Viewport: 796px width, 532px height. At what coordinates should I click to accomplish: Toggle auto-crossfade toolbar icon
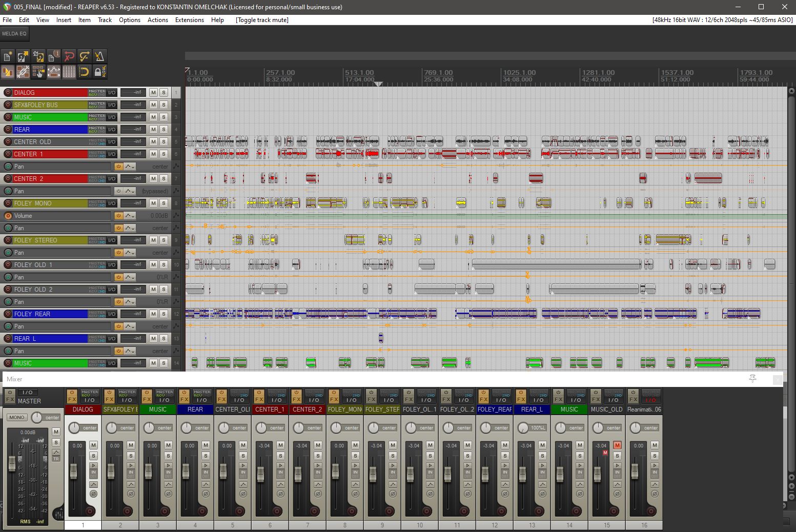tap(8, 72)
